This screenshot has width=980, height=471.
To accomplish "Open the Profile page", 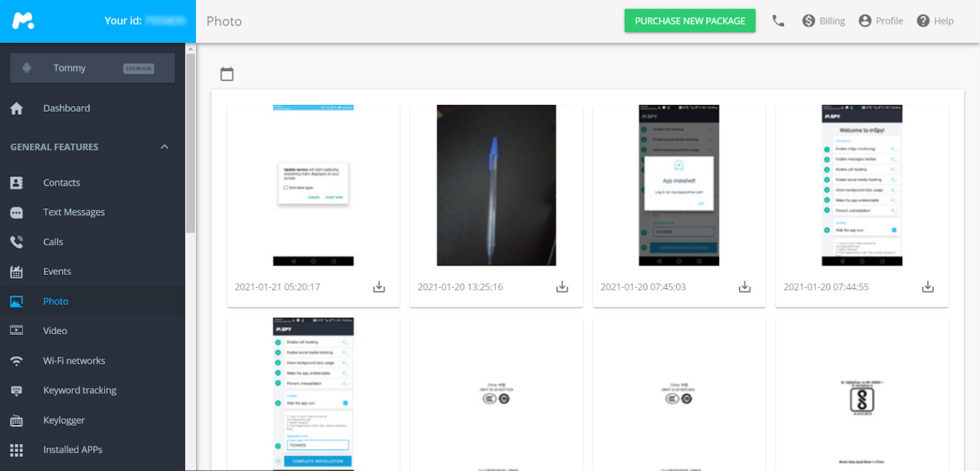I will [x=881, y=20].
